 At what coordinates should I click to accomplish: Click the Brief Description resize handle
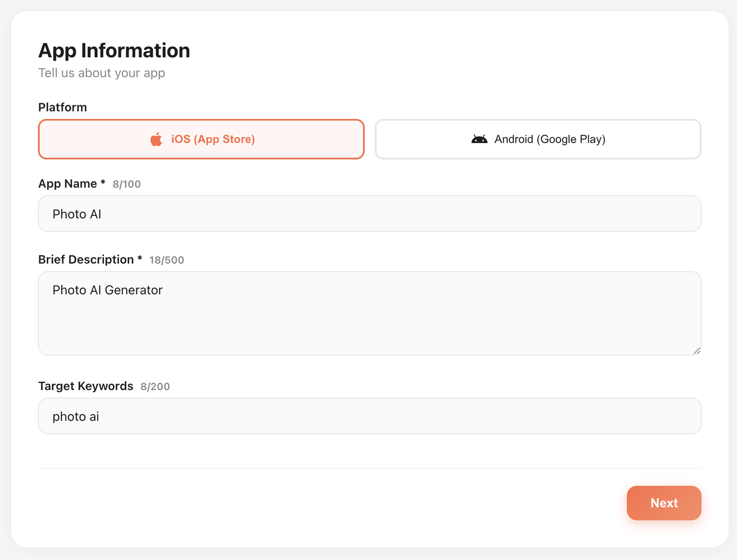(x=696, y=351)
